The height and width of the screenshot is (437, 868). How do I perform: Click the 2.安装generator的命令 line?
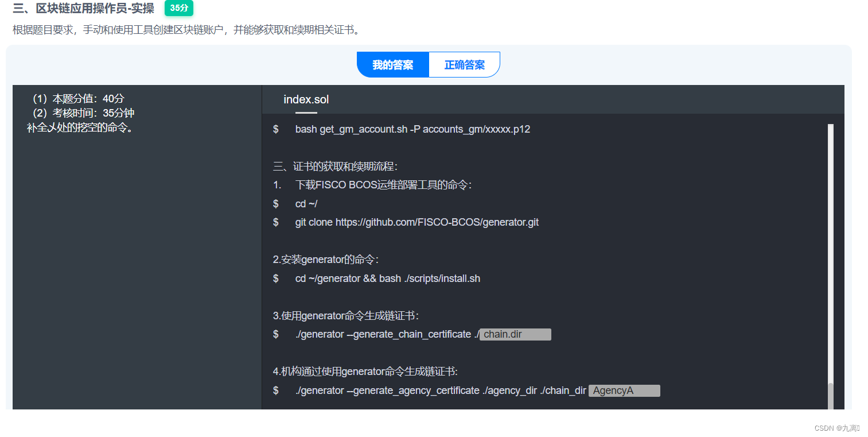[x=326, y=260]
